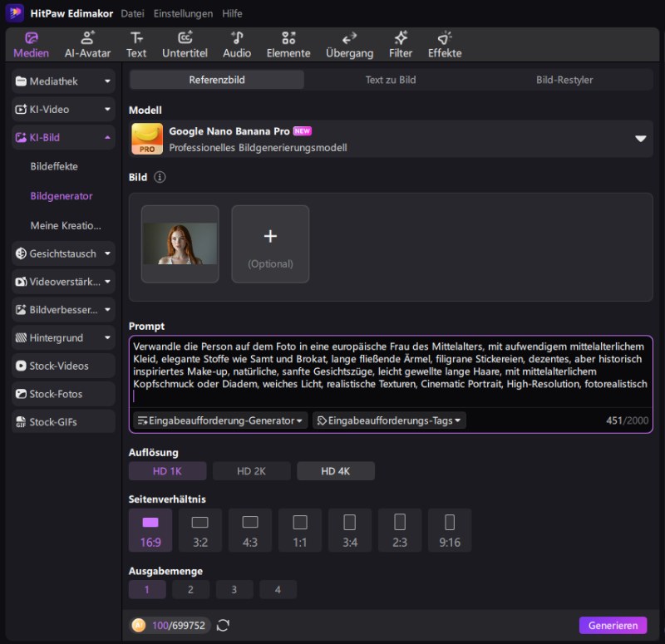Select the Übergang transitions icon
Image resolution: width=665 pixels, height=644 pixels.
(x=349, y=45)
